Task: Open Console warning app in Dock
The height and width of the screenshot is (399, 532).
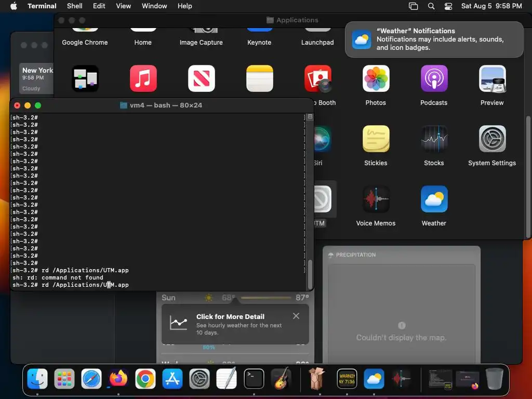Action: point(347,379)
